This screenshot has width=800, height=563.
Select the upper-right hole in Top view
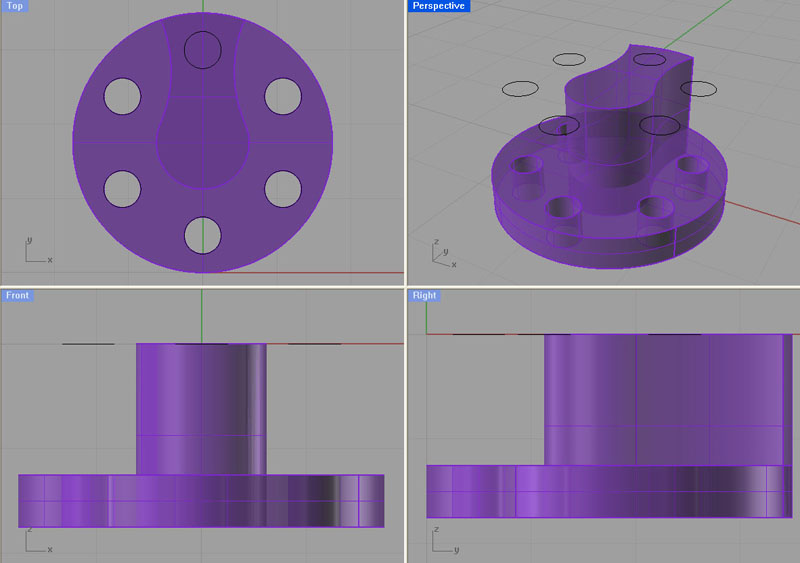[x=283, y=95]
